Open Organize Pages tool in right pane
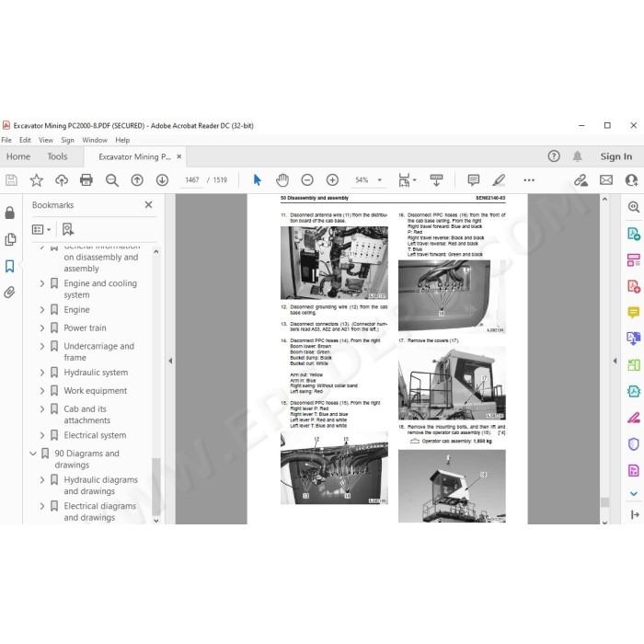 click(634, 260)
